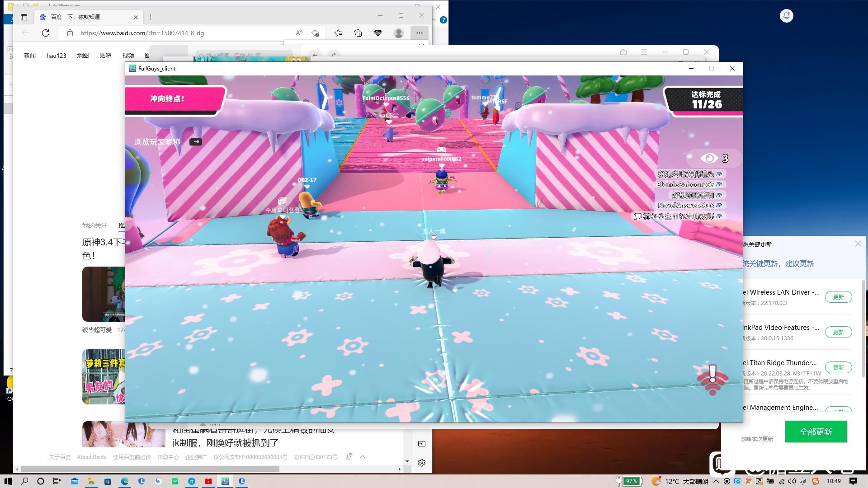Screen dimensions: 868x488
Task: Click the Edge horizontal scrollbar
Action: pos(150,469)
